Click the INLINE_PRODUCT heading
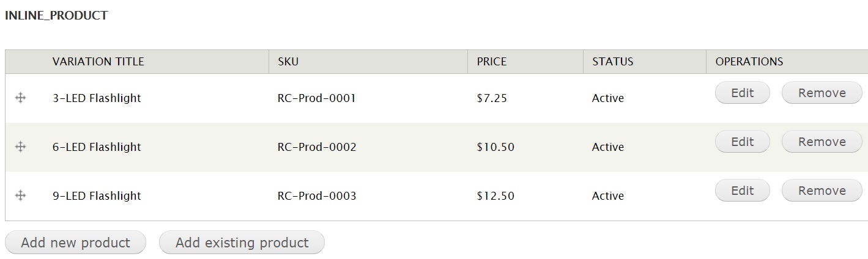The width and height of the screenshot is (868, 259). [56, 16]
